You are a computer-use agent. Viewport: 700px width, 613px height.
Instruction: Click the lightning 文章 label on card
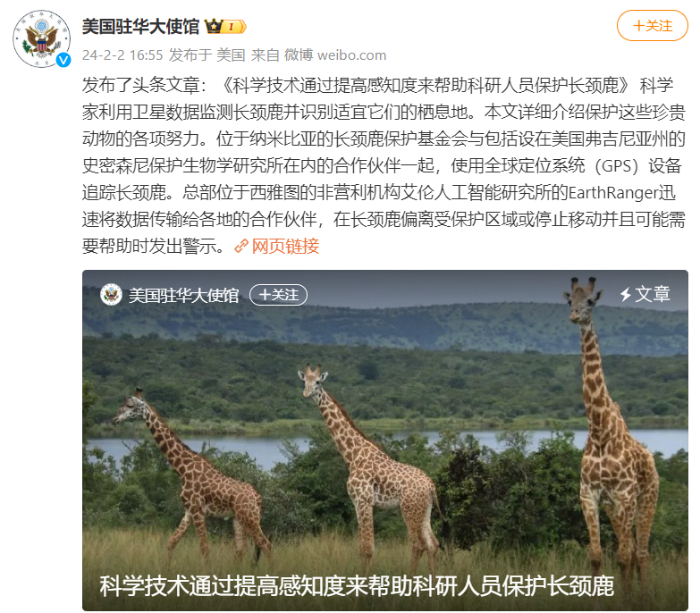pyautogui.click(x=645, y=294)
